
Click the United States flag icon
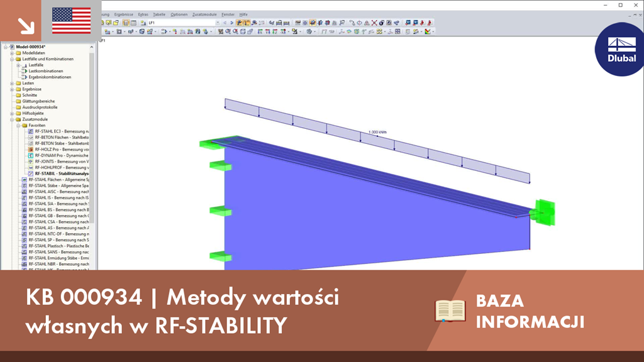[x=72, y=21]
